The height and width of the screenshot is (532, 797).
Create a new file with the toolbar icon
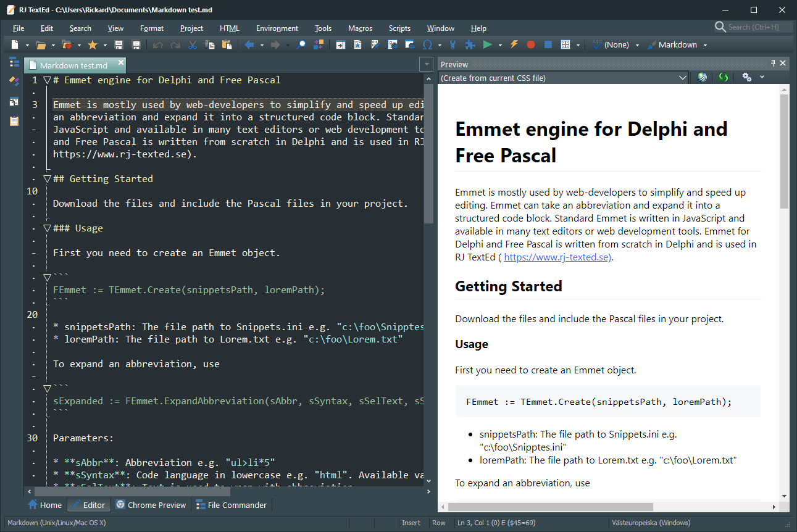point(15,44)
